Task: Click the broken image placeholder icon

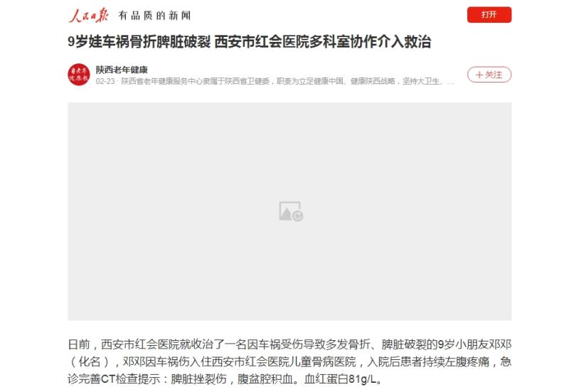Action: (291, 211)
